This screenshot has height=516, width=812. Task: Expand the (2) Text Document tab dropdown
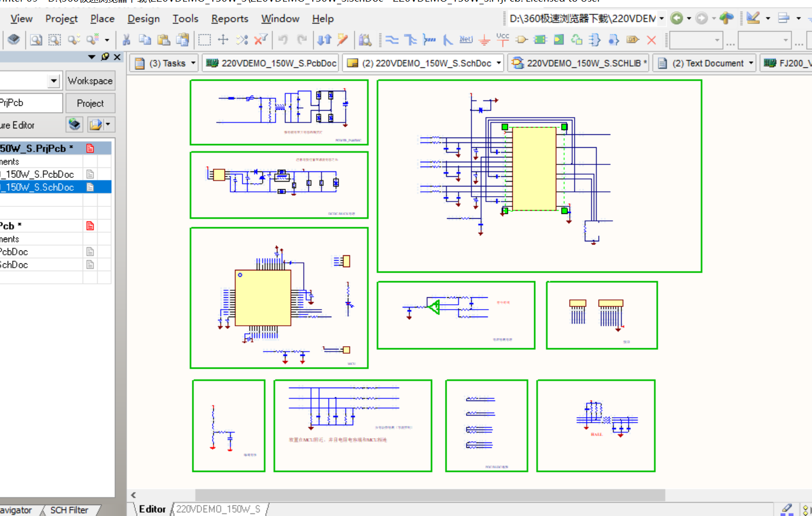click(751, 63)
